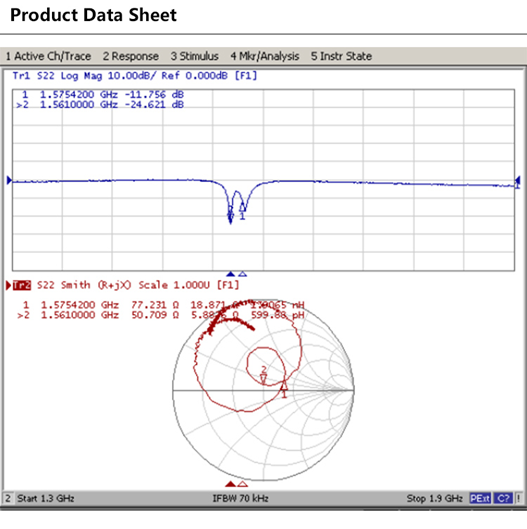Click the Stop 1.9 GHz field
The height and width of the screenshot is (529, 527).
pyautogui.click(x=434, y=498)
